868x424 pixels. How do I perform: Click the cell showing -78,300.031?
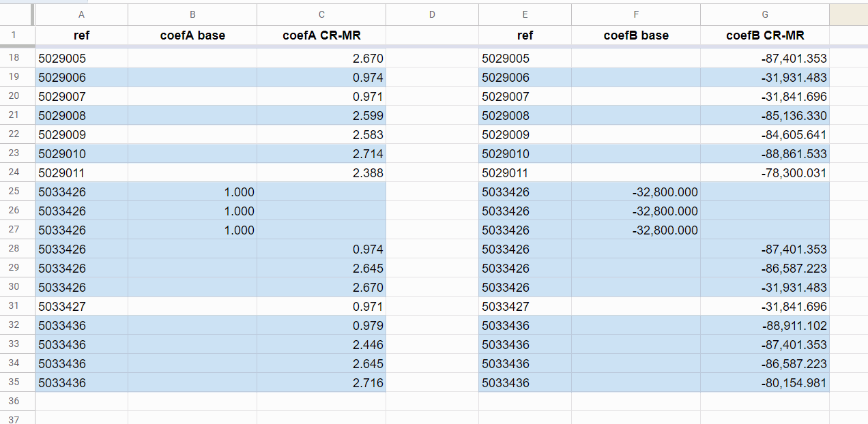pyautogui.click(x=765, y=173)
